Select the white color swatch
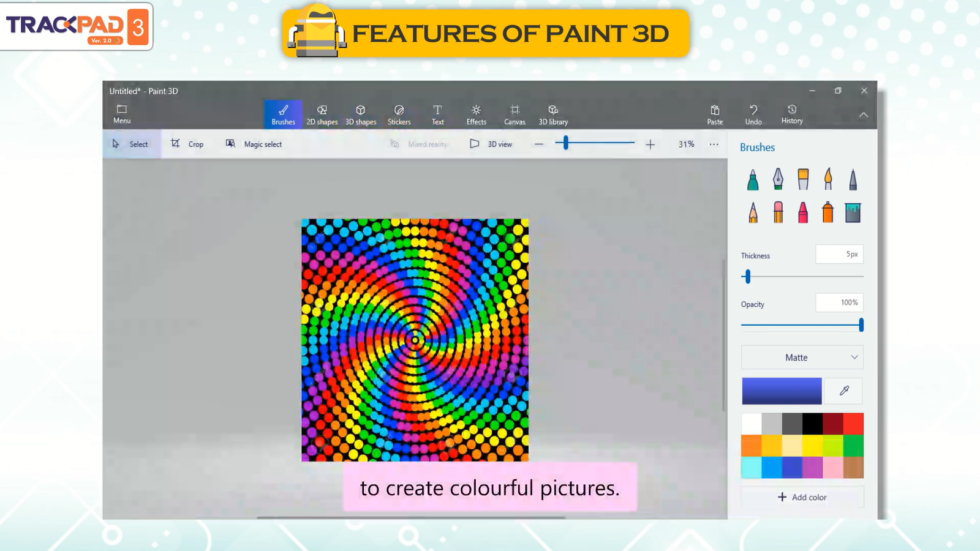The image size is (980, 551). click(752, 424)
